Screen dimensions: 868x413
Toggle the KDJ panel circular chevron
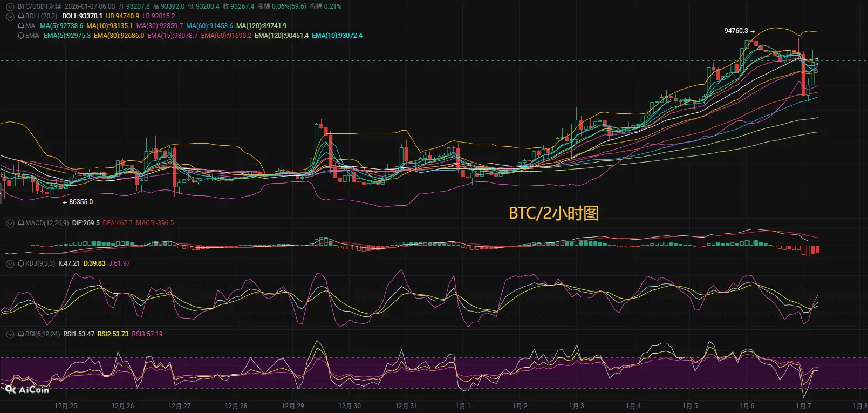[x=10, y=263]
